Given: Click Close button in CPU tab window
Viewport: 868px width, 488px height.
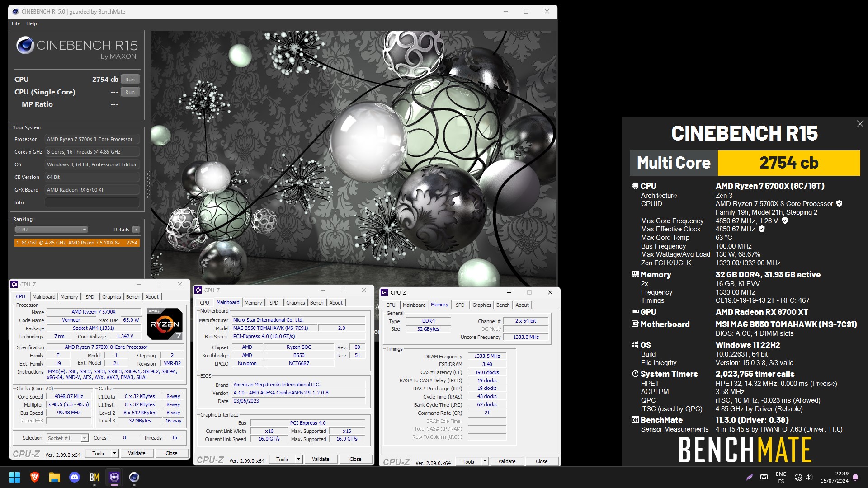Looking at the screenshot, I should click(171, 453).
